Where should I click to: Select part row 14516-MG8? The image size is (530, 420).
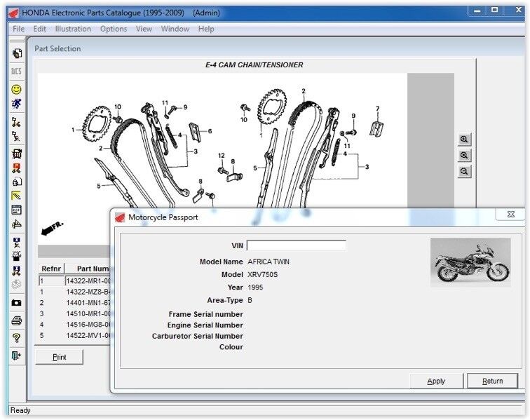75,325
